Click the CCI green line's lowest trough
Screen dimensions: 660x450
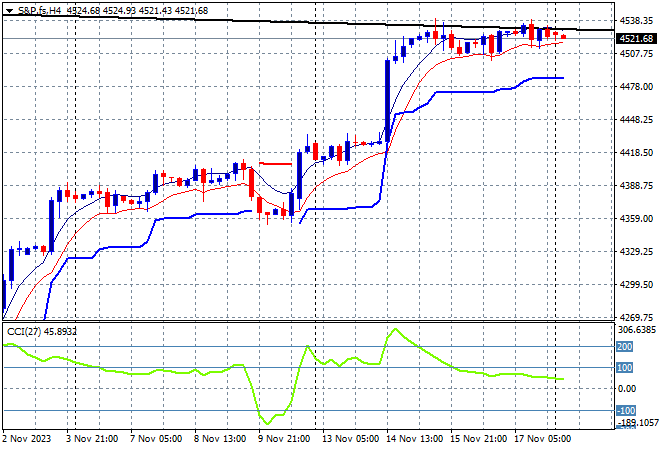(267, 423)
